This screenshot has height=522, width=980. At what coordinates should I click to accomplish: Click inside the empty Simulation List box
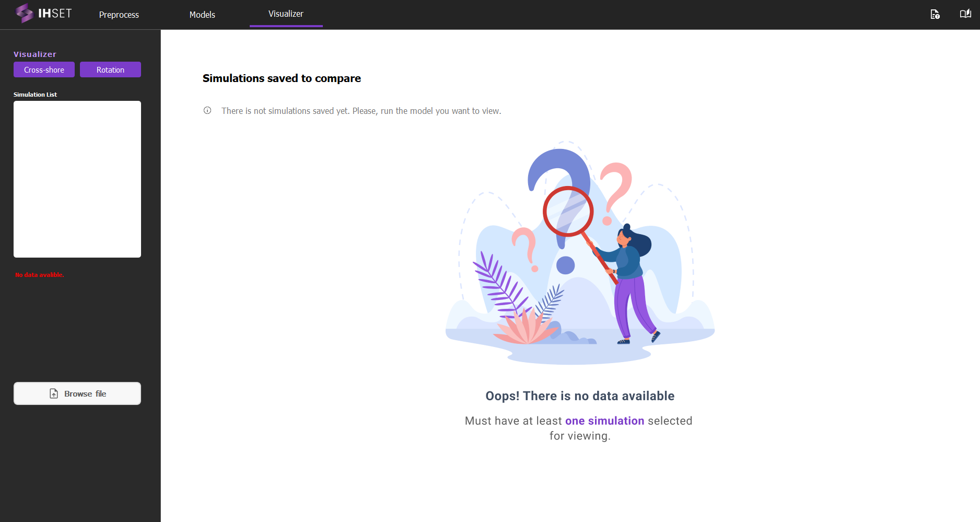(77, 179)
